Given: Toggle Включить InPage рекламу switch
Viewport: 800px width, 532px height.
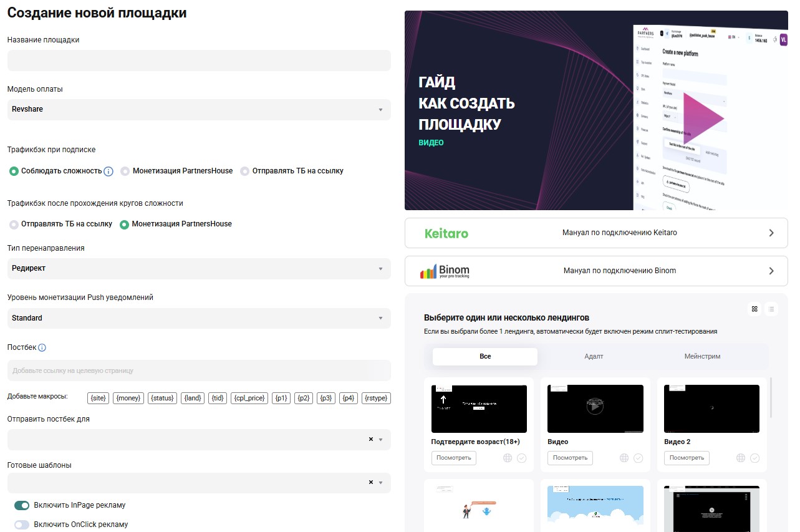Looking at the screenshot, I should pos(22,505).
